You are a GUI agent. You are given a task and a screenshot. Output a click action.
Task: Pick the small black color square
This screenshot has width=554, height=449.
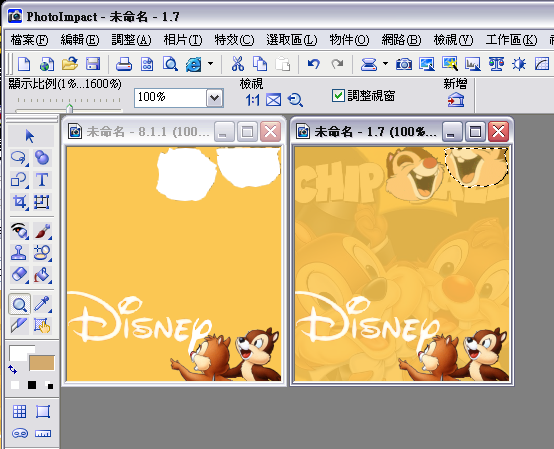coord(32,385)
